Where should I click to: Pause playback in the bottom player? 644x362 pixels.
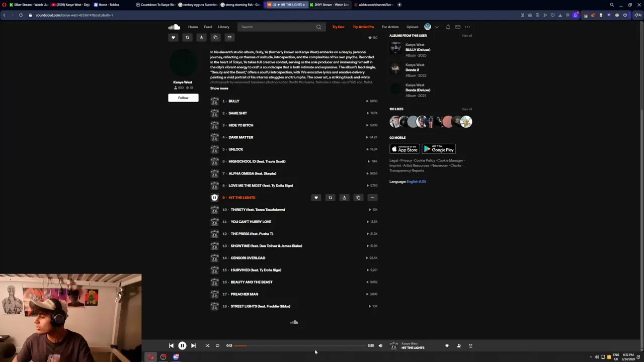point(182,346)
